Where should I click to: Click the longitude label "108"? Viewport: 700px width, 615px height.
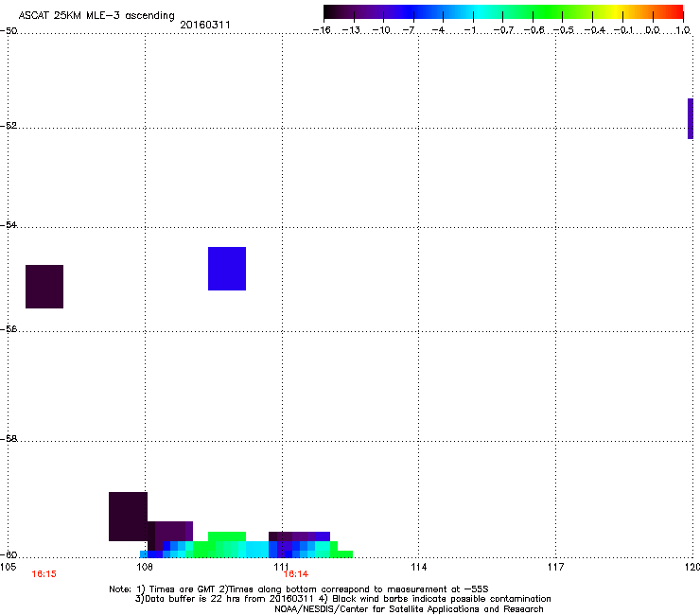[x=145, y=567]
